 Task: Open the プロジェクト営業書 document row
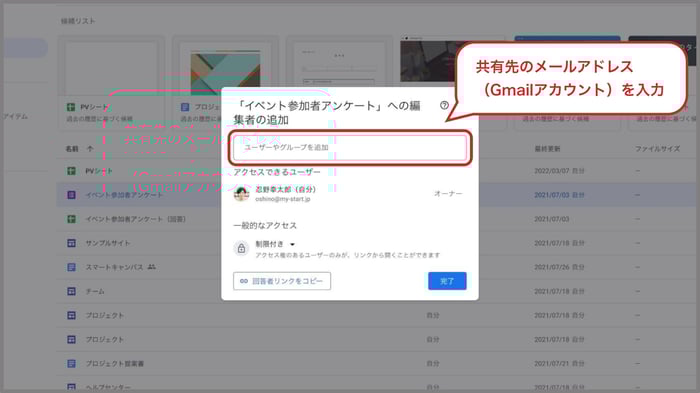tap(375, 364)
